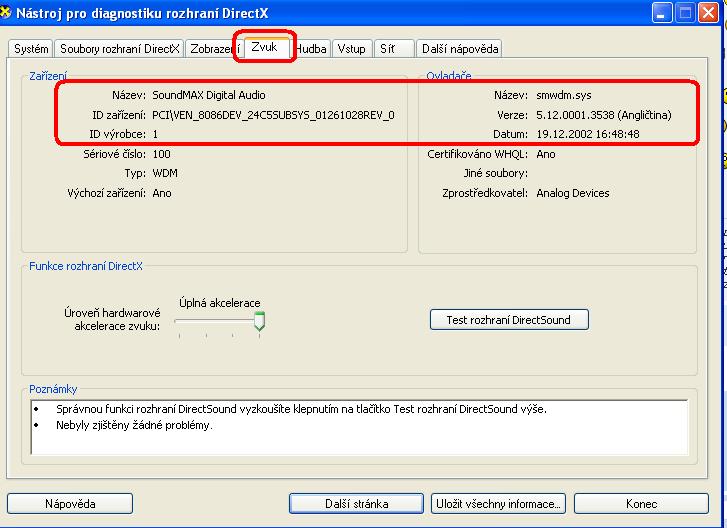Click the driver version 5.12.0001.3538 value

(x=604, y=115)
